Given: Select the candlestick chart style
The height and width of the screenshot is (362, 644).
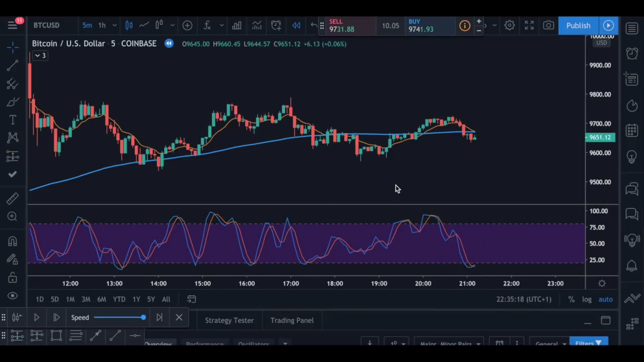Looking at the screenshot, I should [129, 25].
